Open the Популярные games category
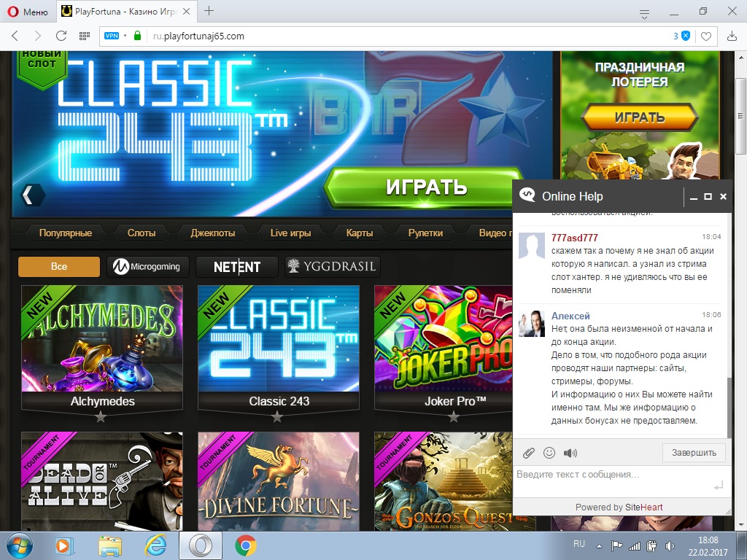 coord(65,233)
